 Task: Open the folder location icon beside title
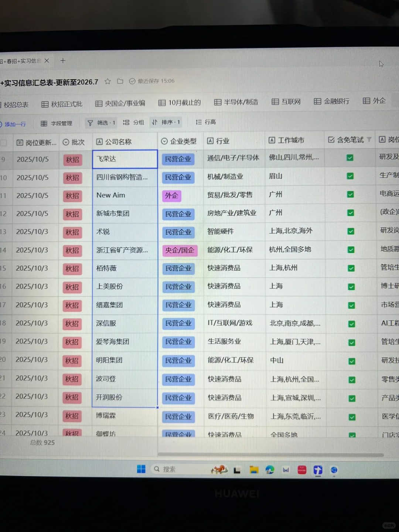click(x=120, y=81)
